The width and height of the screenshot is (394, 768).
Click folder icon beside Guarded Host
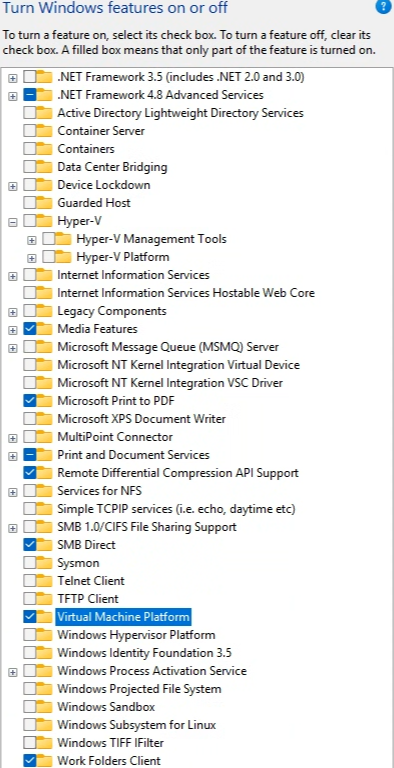45,203
